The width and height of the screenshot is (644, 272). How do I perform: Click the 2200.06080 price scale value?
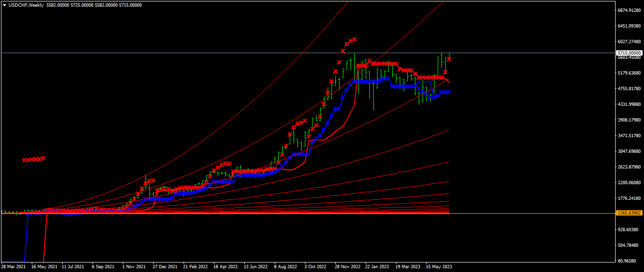[629, 183]
